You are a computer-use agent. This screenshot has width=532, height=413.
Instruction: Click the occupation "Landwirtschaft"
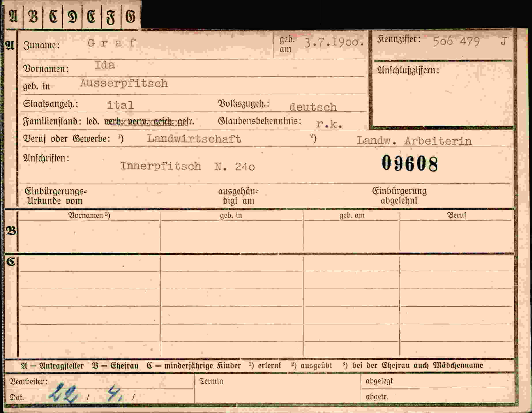[x=194, y=139]
